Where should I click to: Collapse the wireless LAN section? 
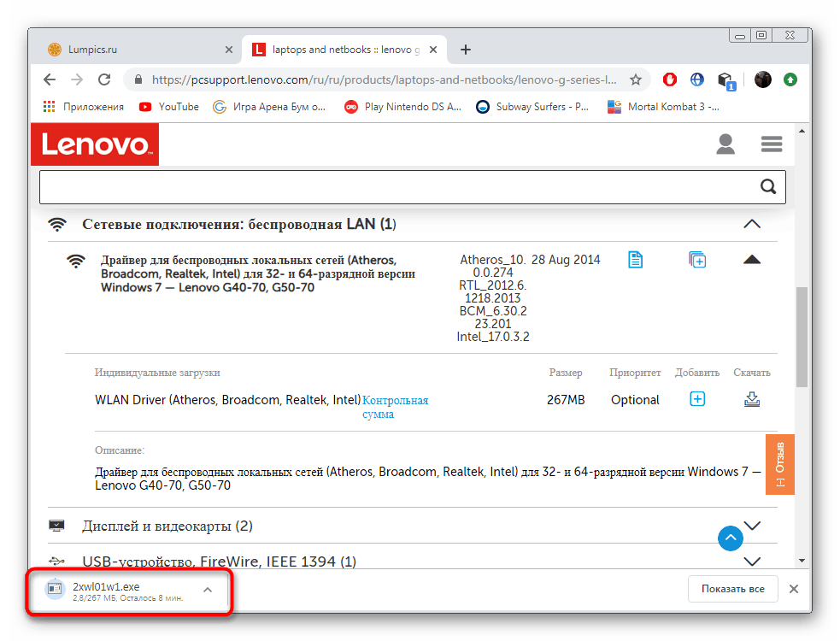[752, 224]
